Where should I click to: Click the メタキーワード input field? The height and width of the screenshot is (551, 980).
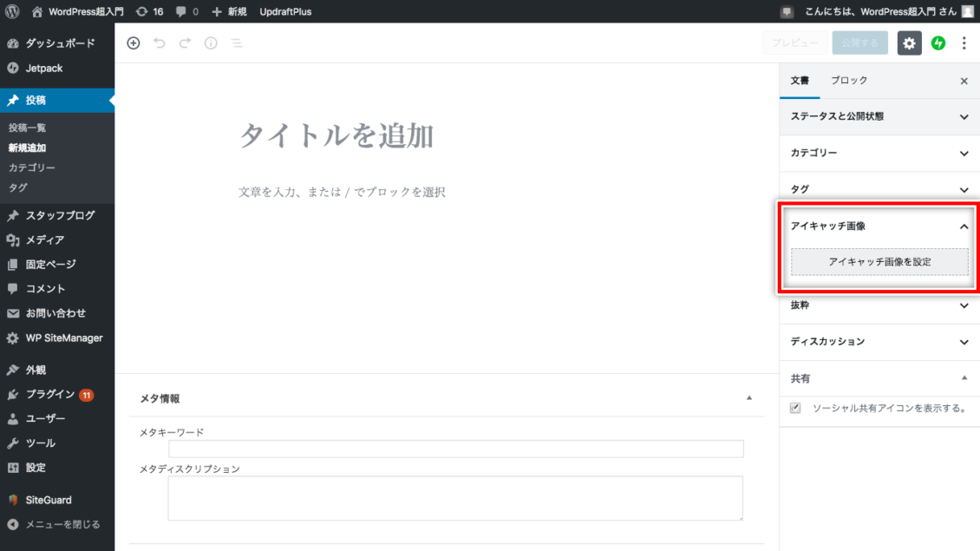[455, 448]
